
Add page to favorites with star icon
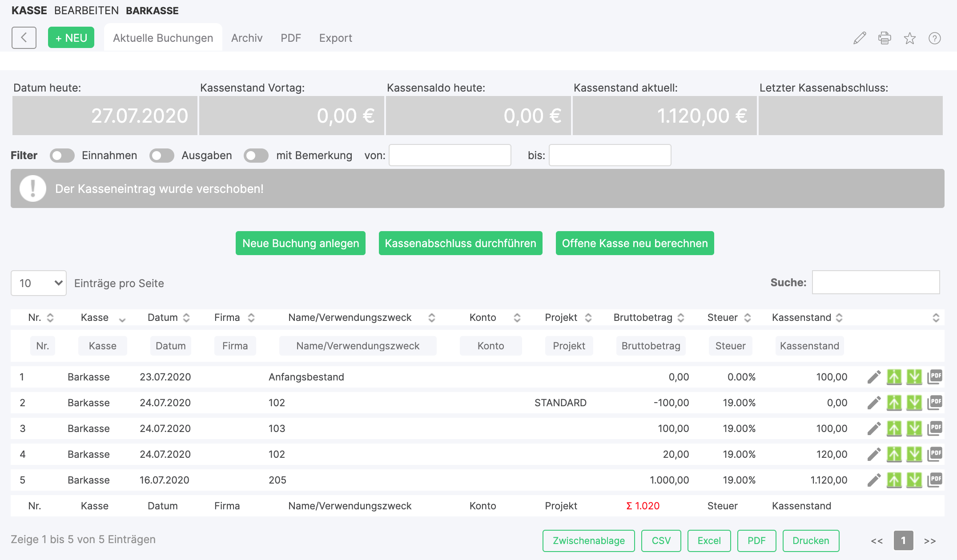pos(909,38)
